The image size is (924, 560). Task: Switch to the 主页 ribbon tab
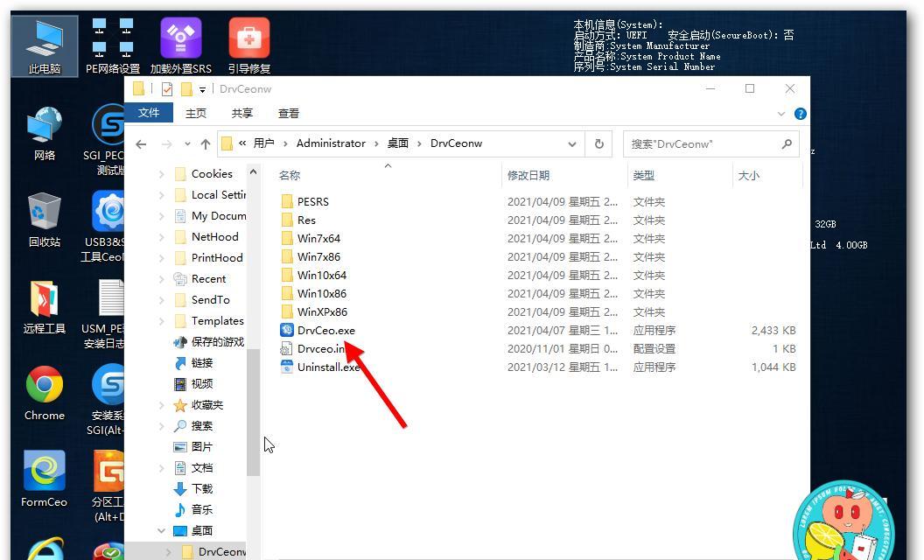tap(196, 113)
